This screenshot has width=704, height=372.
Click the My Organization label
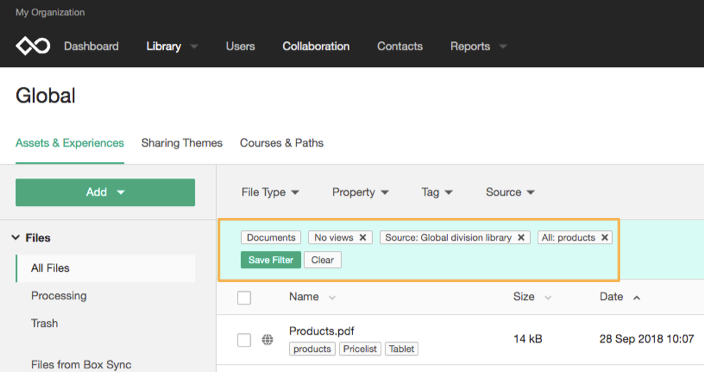coord(50,12)
